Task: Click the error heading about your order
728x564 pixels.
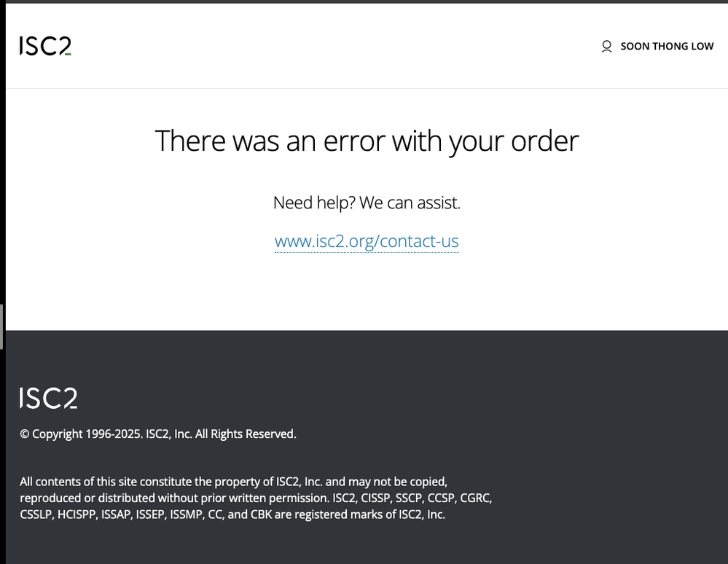Action: coord(367,141)
